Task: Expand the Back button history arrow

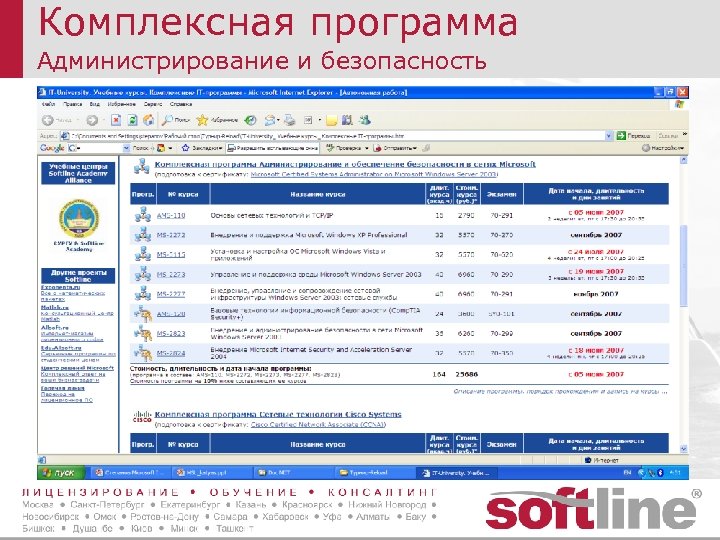Action: tap(79, 120)
